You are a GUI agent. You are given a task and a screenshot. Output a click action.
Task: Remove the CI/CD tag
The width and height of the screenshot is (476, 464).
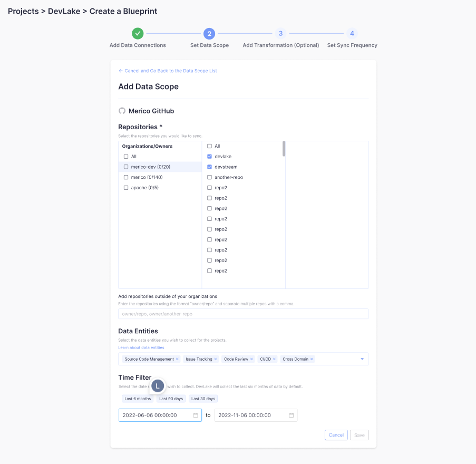274,359
